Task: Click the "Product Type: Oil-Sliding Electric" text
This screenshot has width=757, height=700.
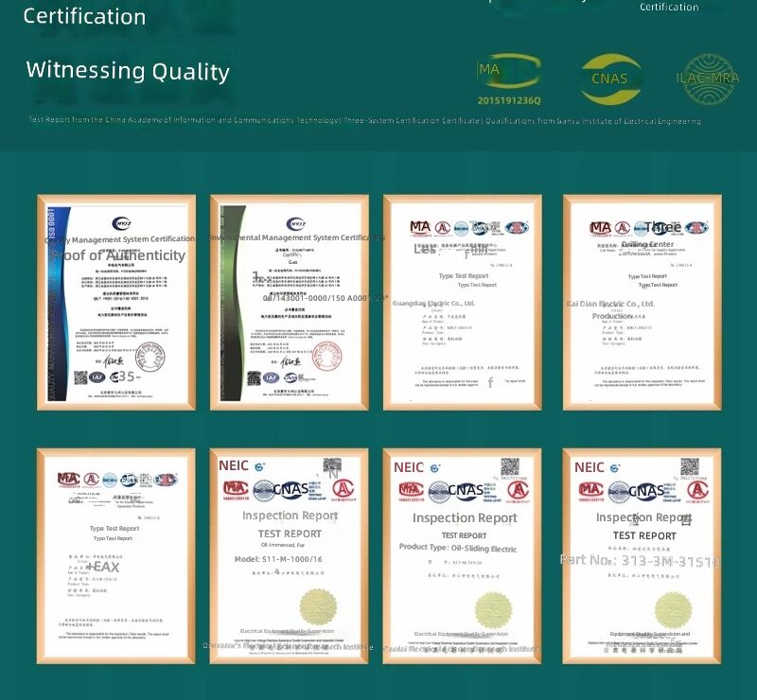Action: coord(458,548)
